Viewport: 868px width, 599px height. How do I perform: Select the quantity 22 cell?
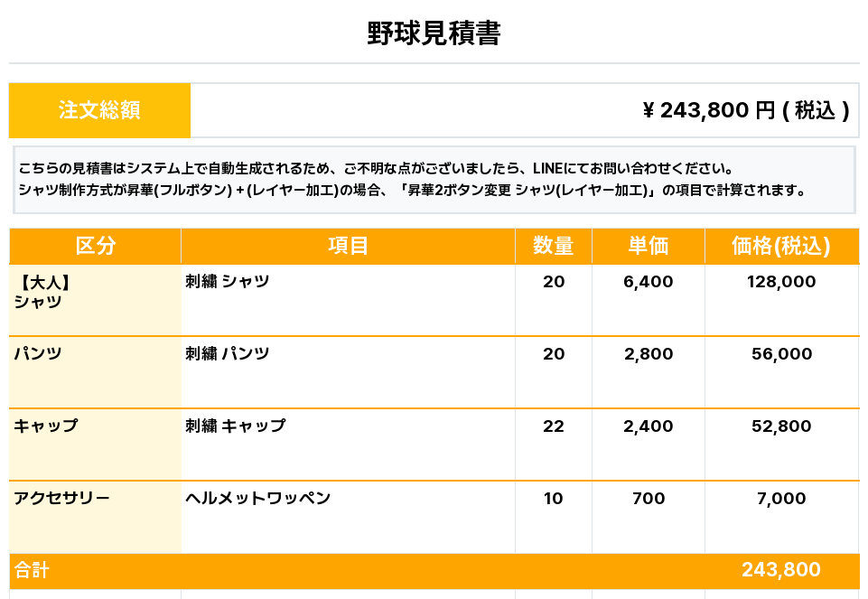point(554,426)
